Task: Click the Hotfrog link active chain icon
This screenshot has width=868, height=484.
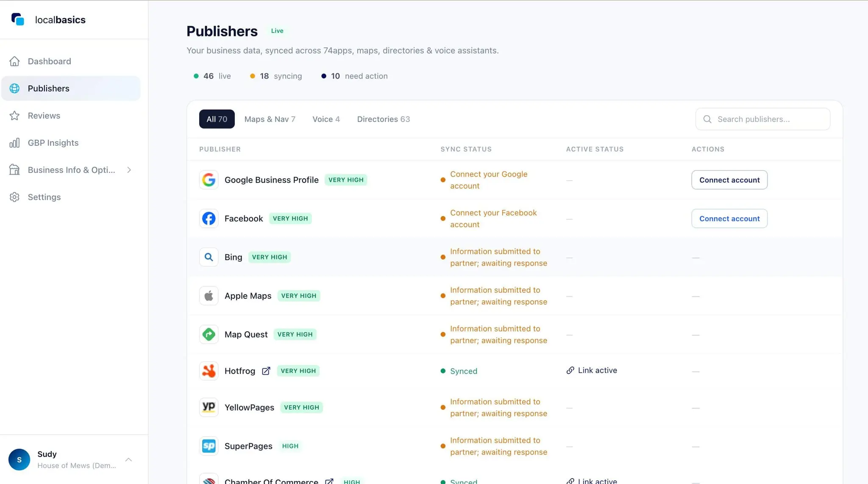Action: point(570,370)
